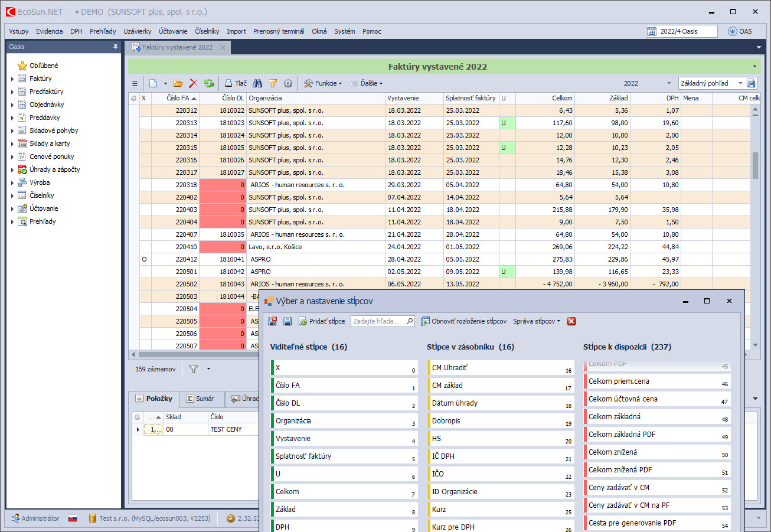Click the open folder icon
The image size is (771, 532).
tap(178, 84)
